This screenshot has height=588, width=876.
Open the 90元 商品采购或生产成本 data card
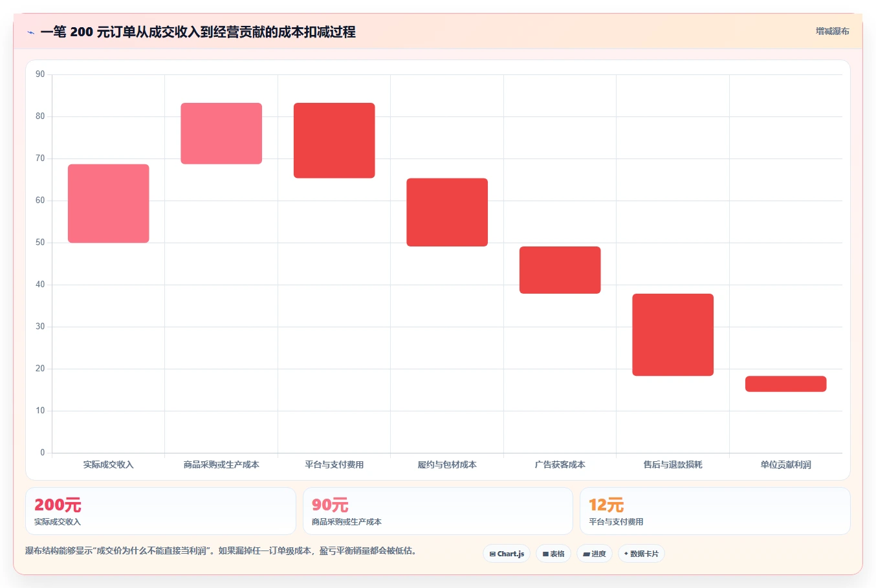pyautogui.click(x=438, y=511)
